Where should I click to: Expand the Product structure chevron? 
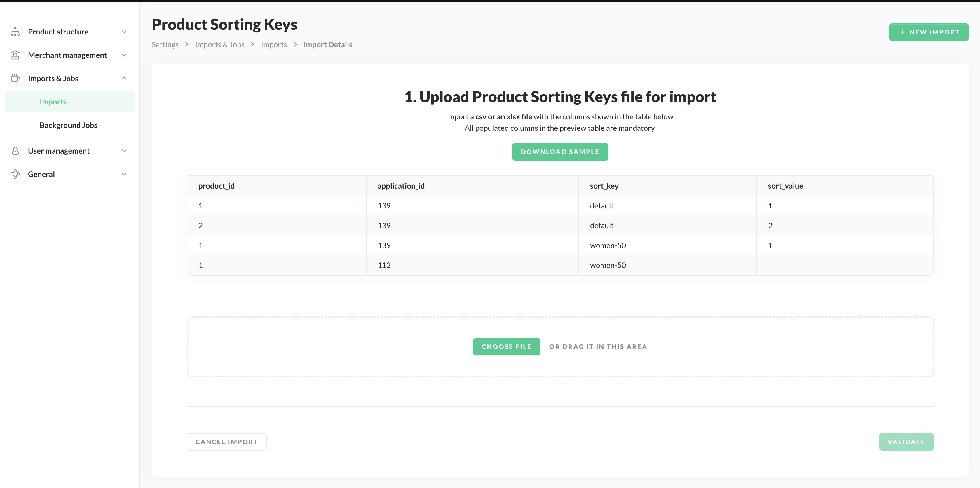click(124, 32)
